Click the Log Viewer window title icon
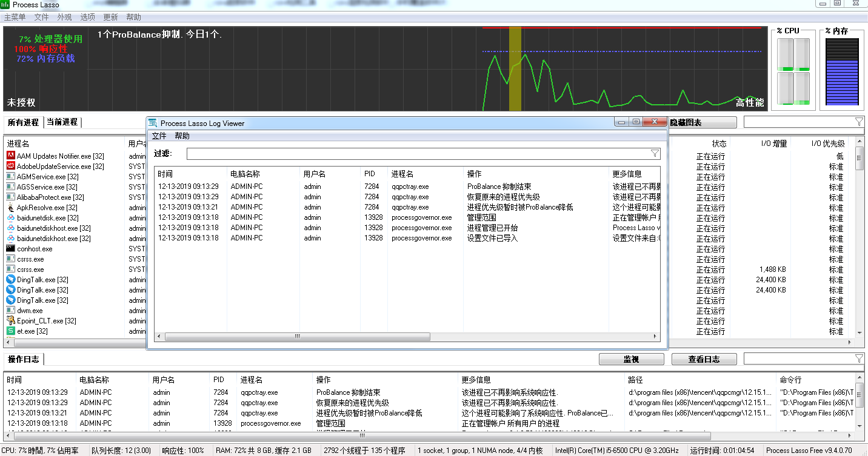Screen dimensions: 868x456 point(153,123)
